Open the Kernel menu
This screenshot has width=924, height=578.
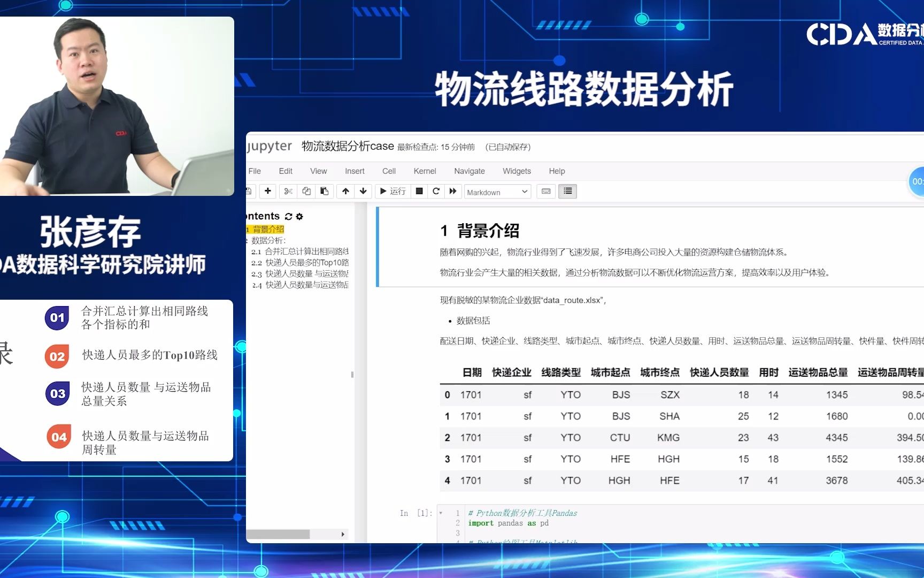[425, 171]
